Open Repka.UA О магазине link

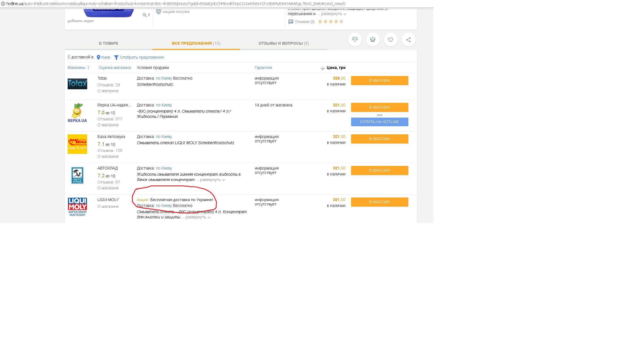point(108,125)
